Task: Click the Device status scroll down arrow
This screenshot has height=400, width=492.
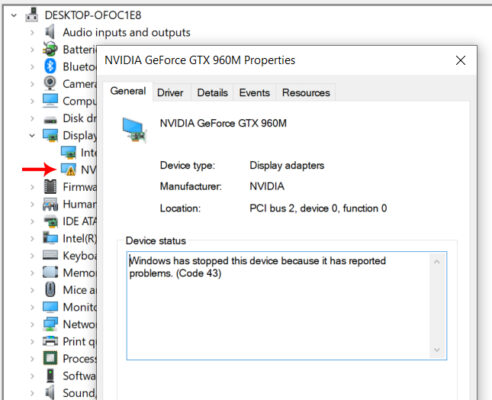Action: [x=437, y=350]
